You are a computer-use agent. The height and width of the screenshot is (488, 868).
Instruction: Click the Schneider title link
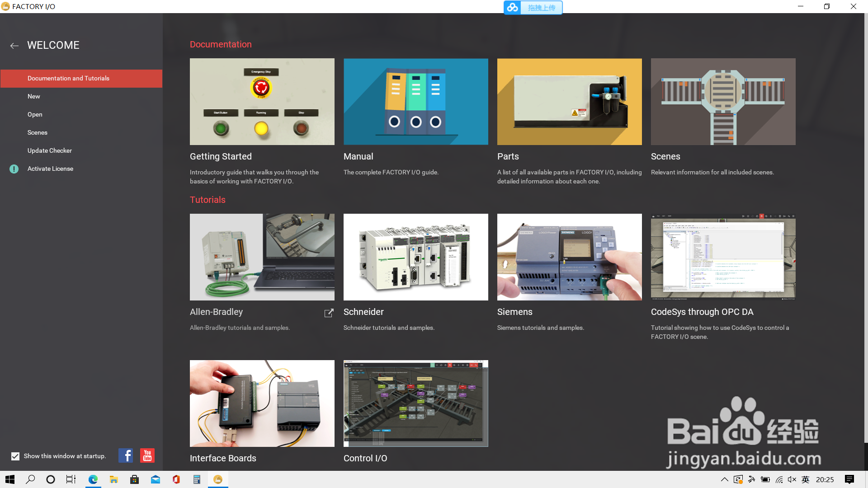363,312
